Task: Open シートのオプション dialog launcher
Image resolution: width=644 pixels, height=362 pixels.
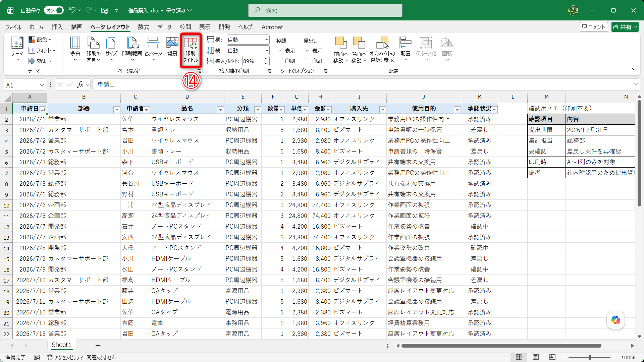Action: pyautogui.click(x=326, y=71)
